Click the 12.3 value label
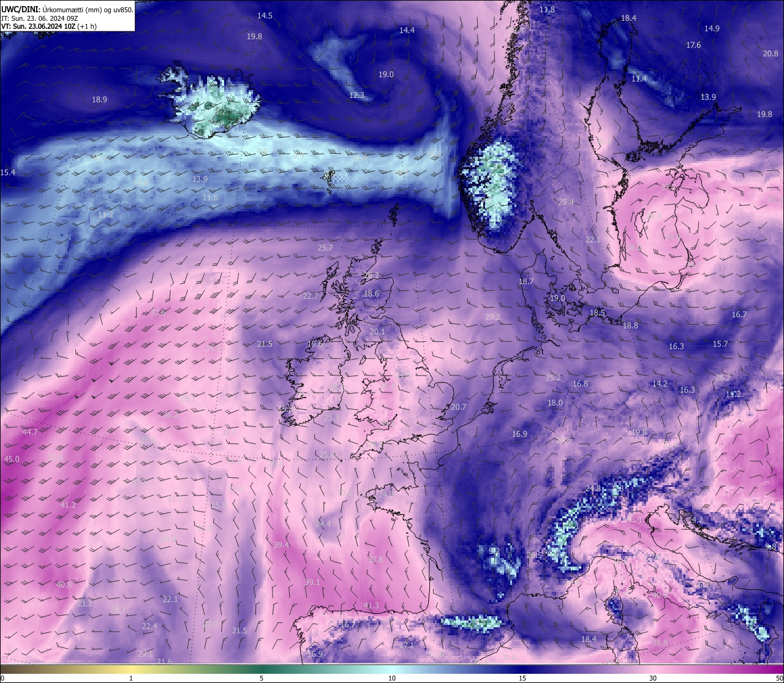This screenshot has width=784, height=683. (356, 96)
